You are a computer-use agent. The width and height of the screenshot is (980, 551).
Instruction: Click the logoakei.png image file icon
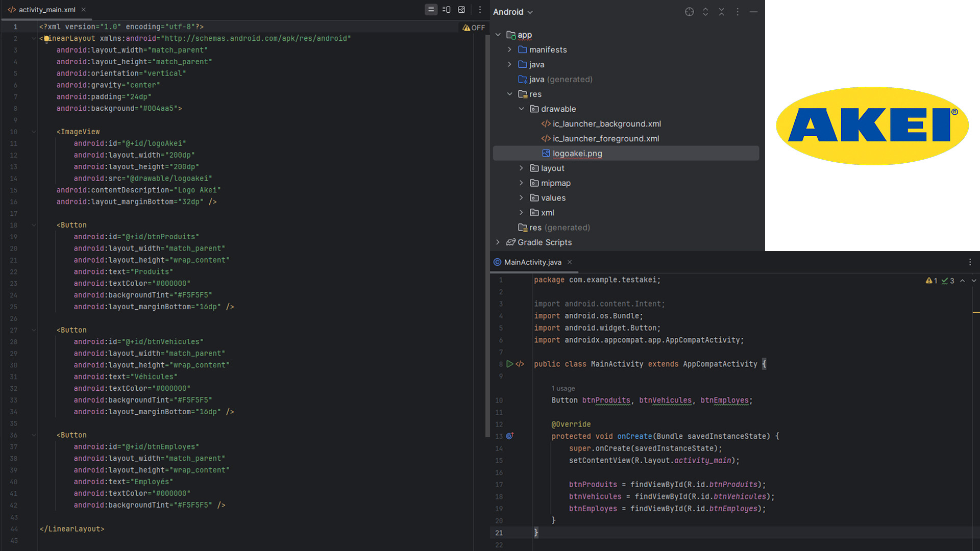[546, 154]
